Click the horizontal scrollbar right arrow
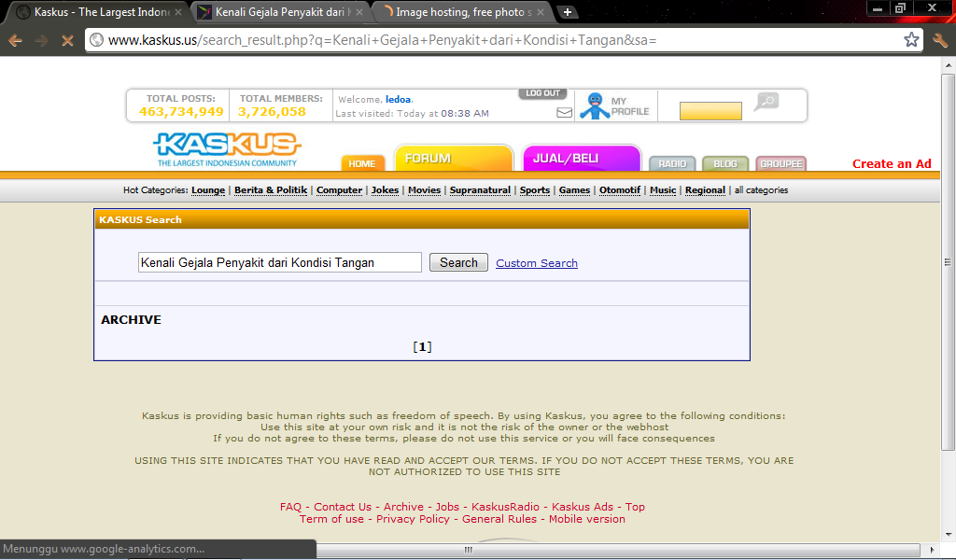 932,550
